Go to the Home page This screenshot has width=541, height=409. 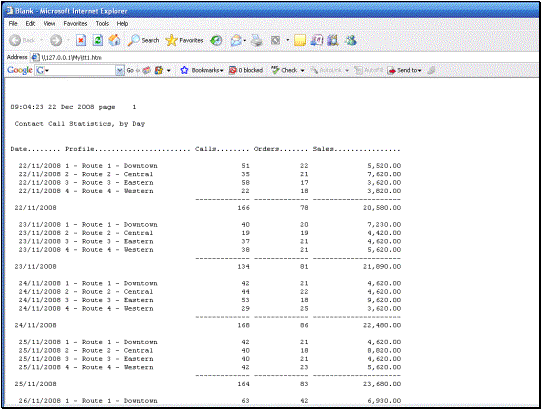[115, 41]
